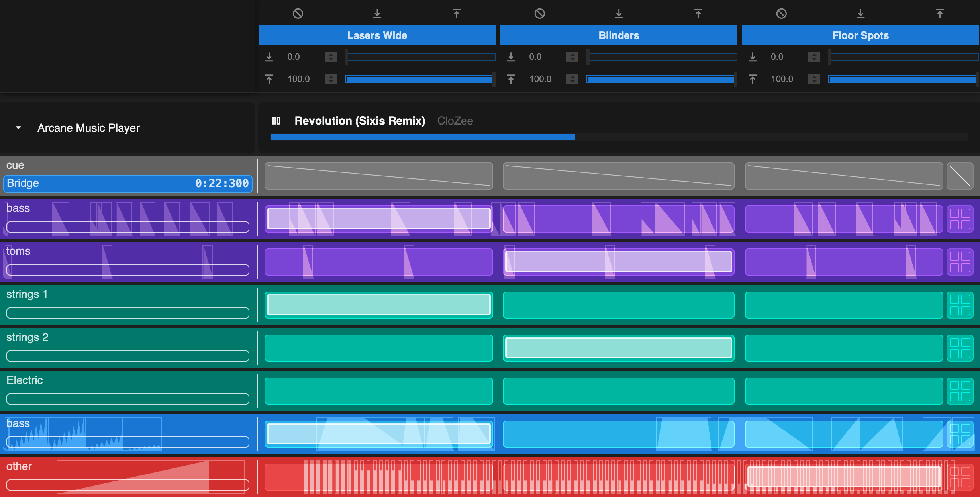Click the disable icon above Floor Spots
Screen dimensions: 980x497
point(781,14)
